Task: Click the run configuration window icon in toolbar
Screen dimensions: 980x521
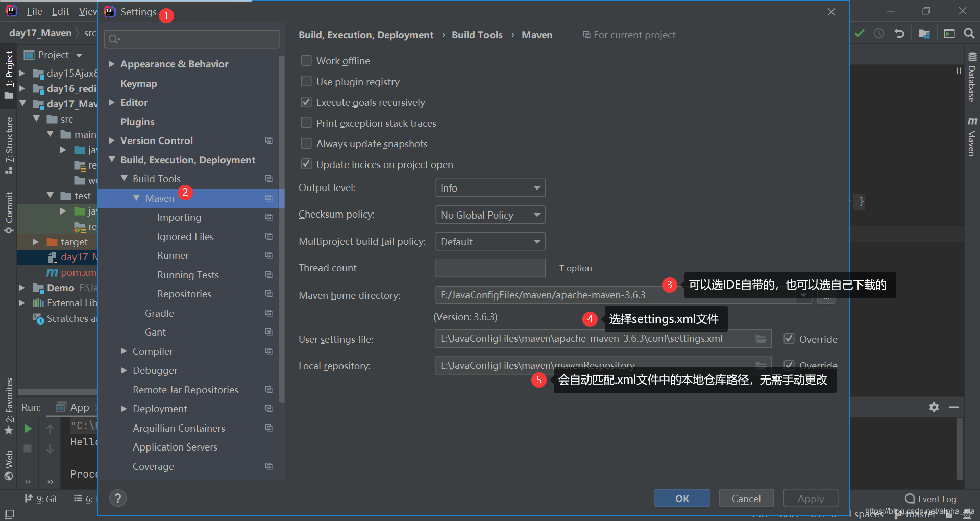Action: pos(949,33)
